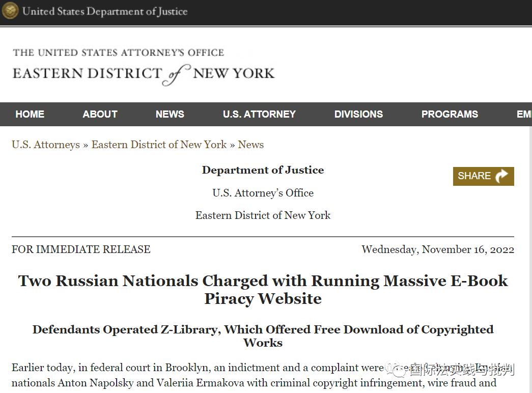Viewport: 532px width, 393px height.
Task: Click the date Wednesday, November 16, 2022
Action: click(438, 249)
